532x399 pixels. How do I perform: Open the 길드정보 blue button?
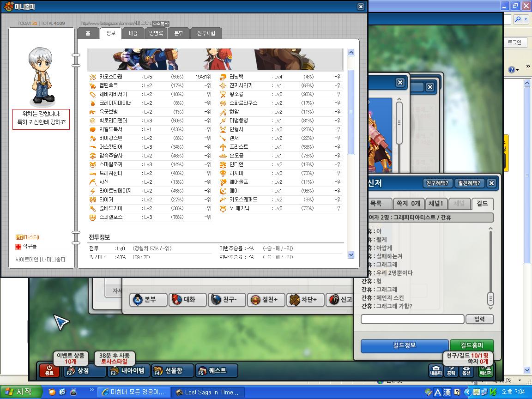405,345
